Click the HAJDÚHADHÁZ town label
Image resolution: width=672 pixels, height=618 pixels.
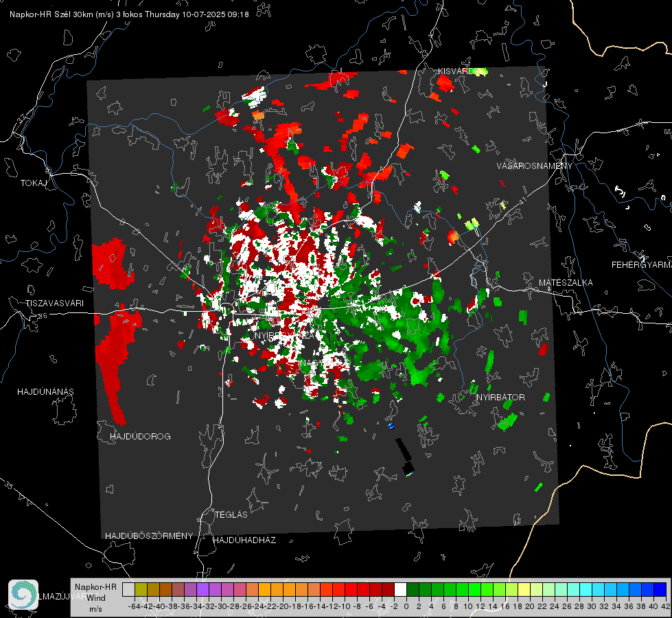[x=244, y=540]
